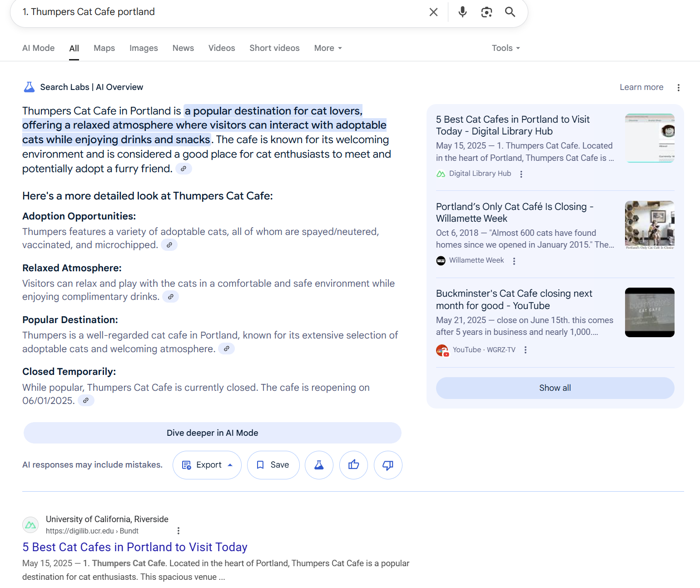This screenshot has width=700, height=588.
Task: Clear the search box with the X icon
Action: click(x=433, y=12)
